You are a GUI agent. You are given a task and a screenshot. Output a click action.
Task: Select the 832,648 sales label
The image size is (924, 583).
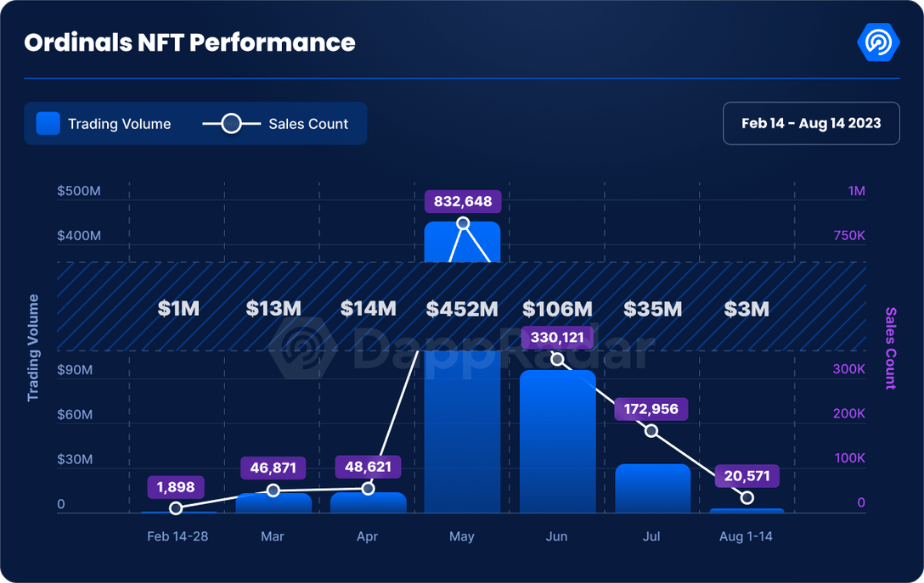click(x=463, y=202)
